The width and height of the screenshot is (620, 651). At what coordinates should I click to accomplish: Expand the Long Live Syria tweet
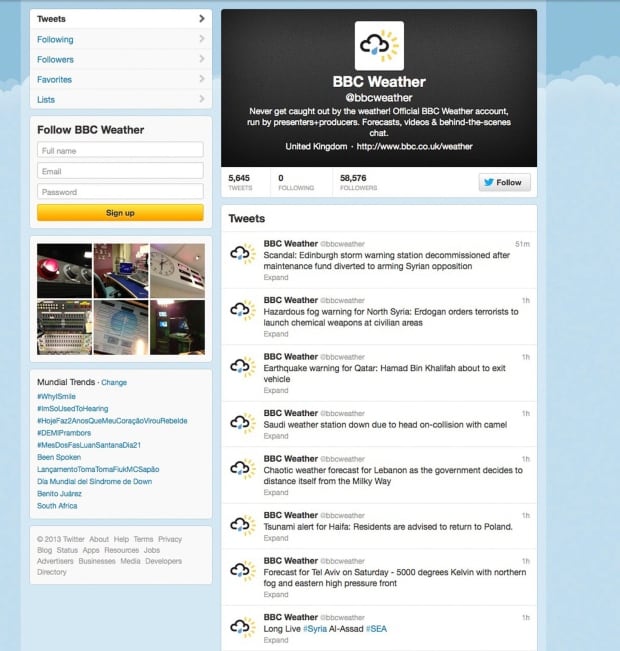276,640
